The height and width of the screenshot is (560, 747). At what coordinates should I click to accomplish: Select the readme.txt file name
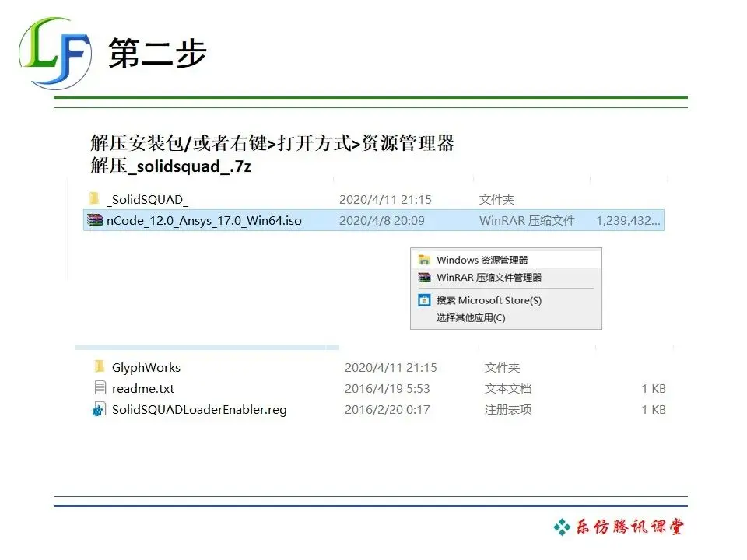[x=143, y=389]
